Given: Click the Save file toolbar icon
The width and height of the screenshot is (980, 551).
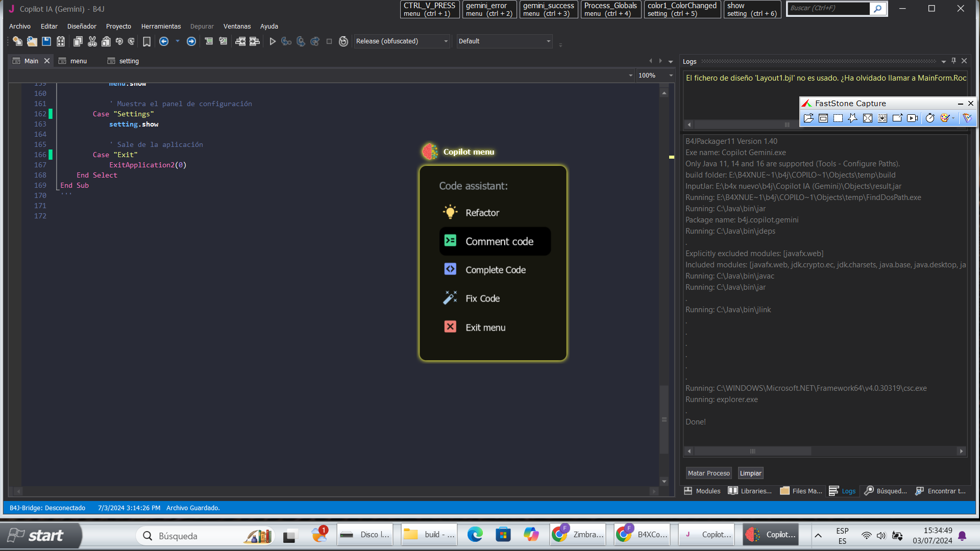Looking at the screenshot, I should (46, 41).
